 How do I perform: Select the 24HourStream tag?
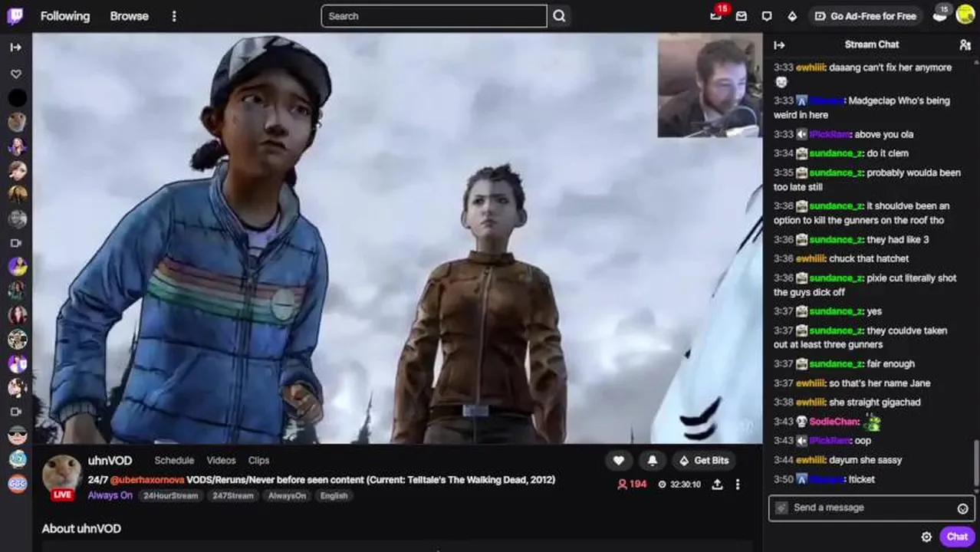tap(171, 496)
